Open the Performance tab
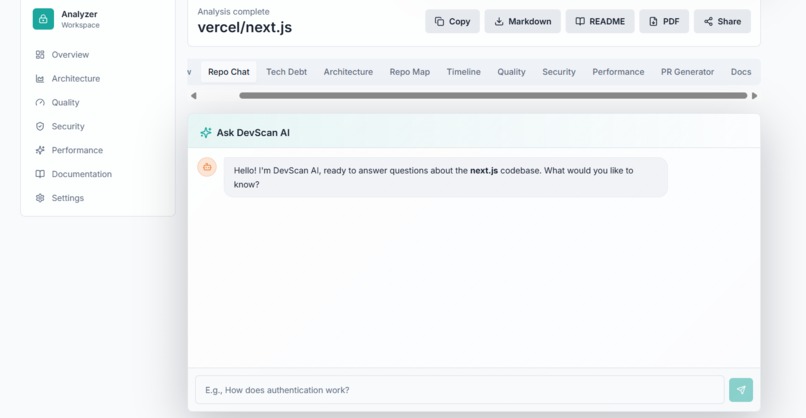The height and width of the screenshot is (418, 806). point(618,72)
